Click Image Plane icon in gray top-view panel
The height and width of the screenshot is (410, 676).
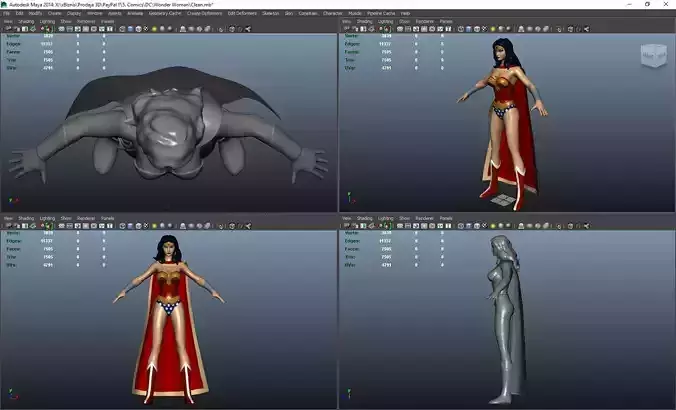point(33,29)
